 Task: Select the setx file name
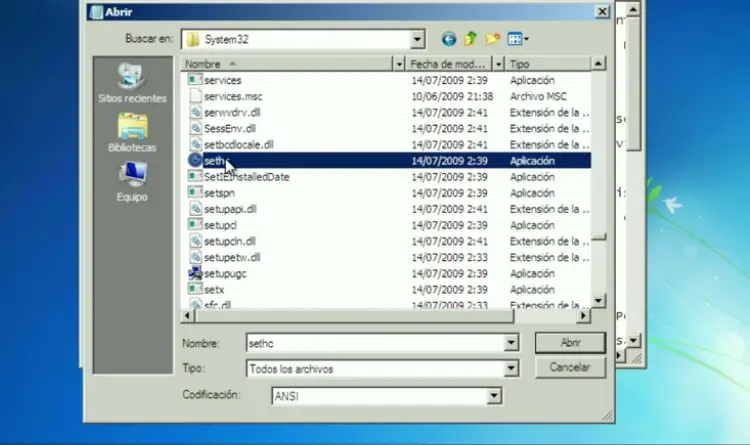pyautogui.click(x=214, y=289)
